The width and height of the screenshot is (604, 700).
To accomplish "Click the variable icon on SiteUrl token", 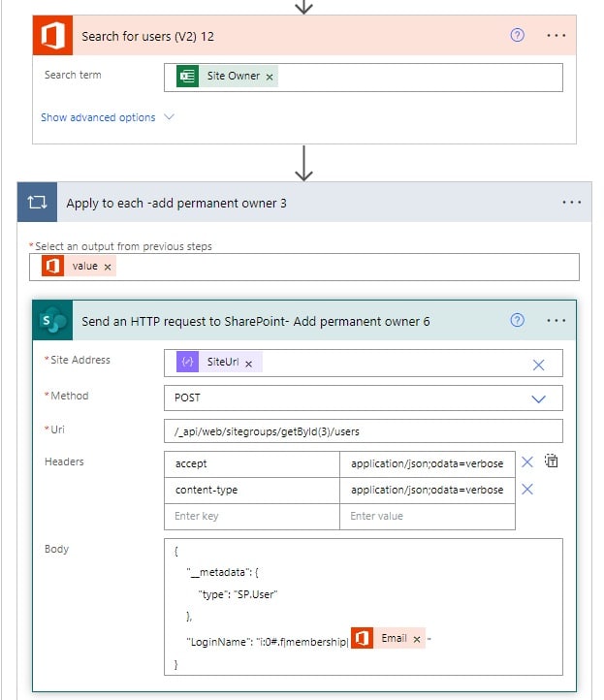I will click(187, 362).
